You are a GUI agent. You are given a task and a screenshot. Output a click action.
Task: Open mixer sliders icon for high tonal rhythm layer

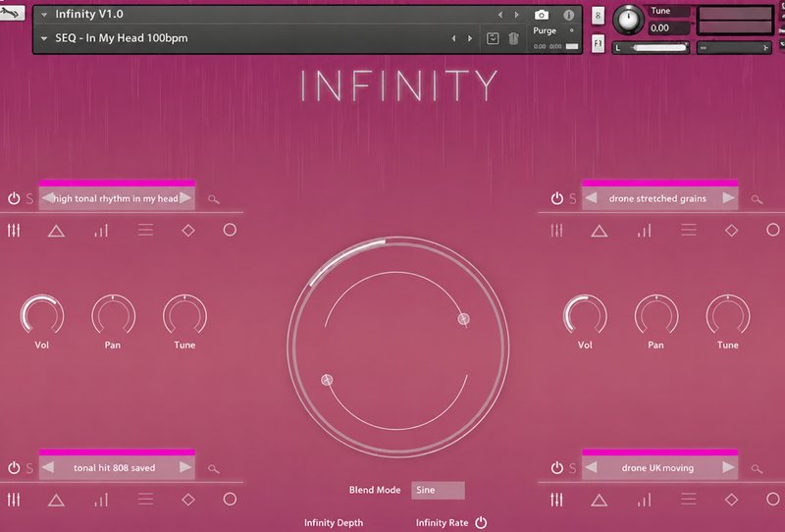click(14, 231)
